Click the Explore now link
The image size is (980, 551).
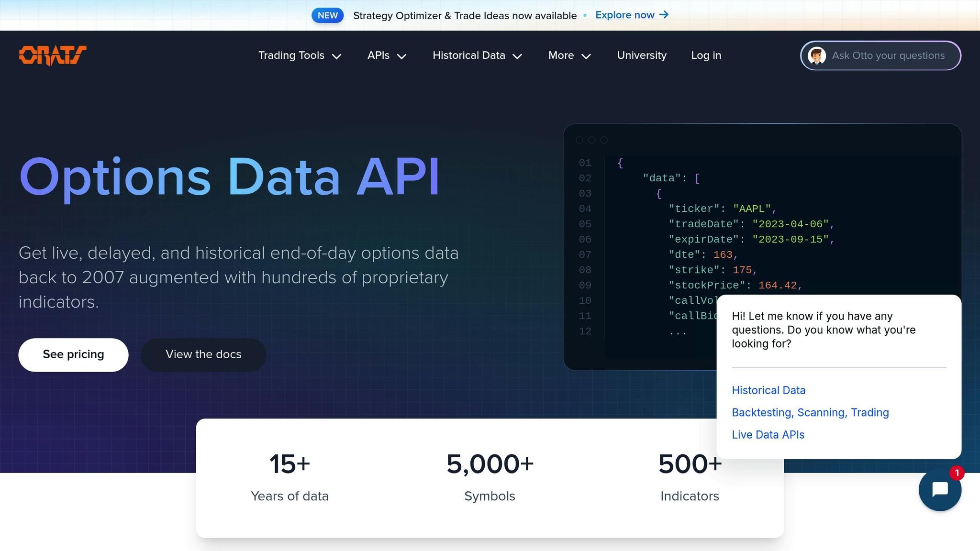(624, 15)
